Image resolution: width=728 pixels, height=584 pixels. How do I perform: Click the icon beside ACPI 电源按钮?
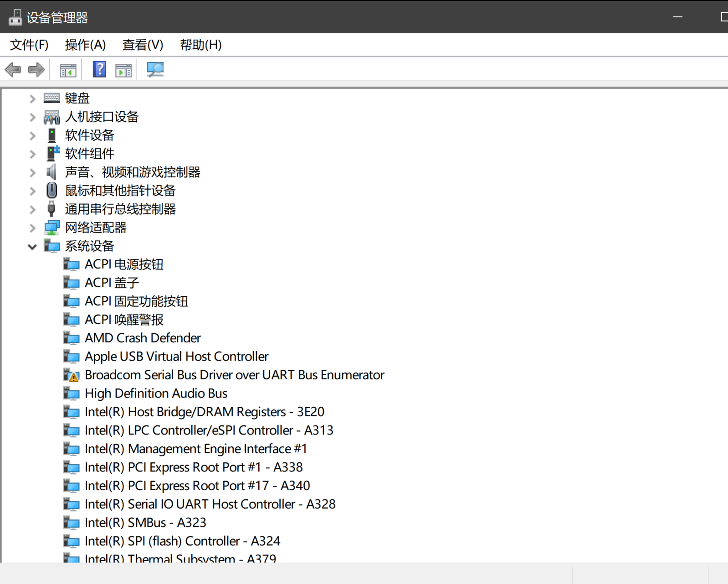pyautogui.click(x=71, y=264)
